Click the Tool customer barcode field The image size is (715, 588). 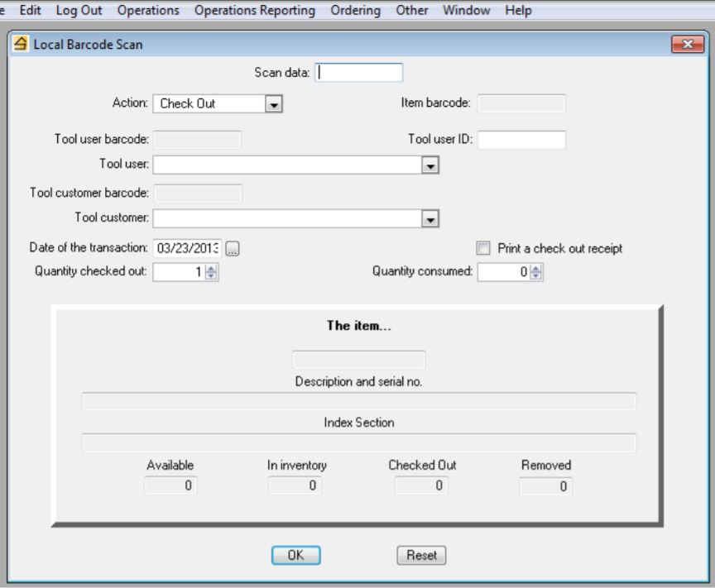pos(198,194)
